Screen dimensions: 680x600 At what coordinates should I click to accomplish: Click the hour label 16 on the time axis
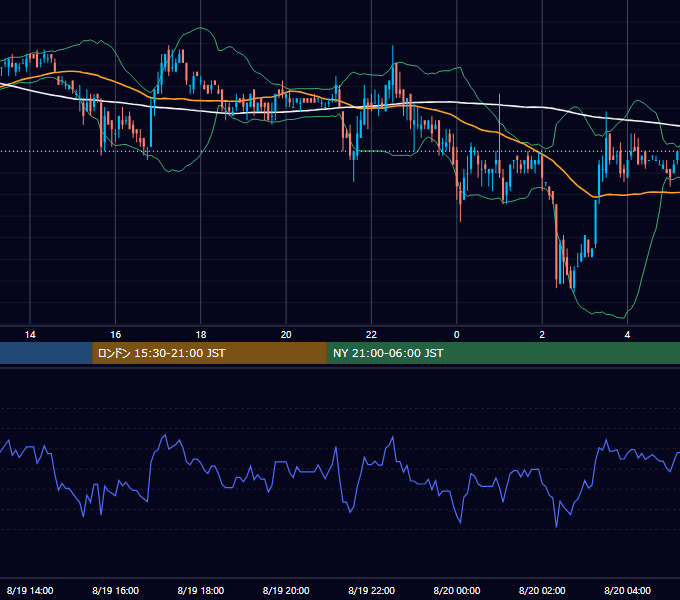coord(115,335)
